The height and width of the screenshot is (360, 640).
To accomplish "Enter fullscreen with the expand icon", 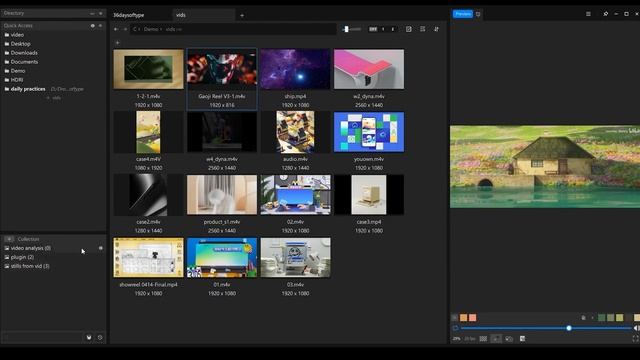I will [x=635, y=338].
